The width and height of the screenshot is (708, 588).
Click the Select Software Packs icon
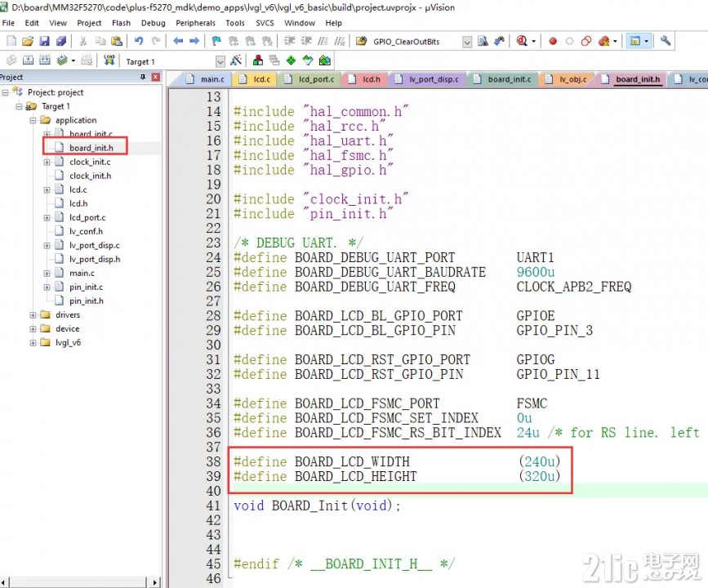click(308, 60)
